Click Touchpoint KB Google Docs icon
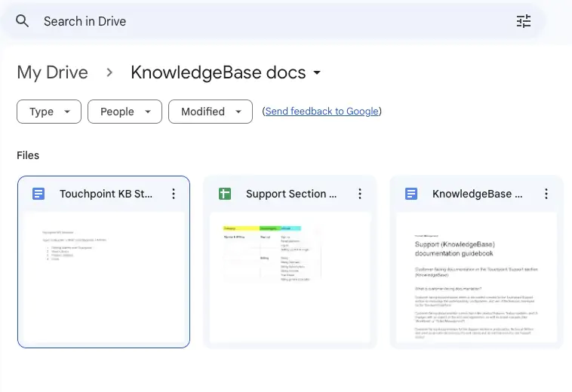This screenshot has width=572, height=392. coord(38,194)
